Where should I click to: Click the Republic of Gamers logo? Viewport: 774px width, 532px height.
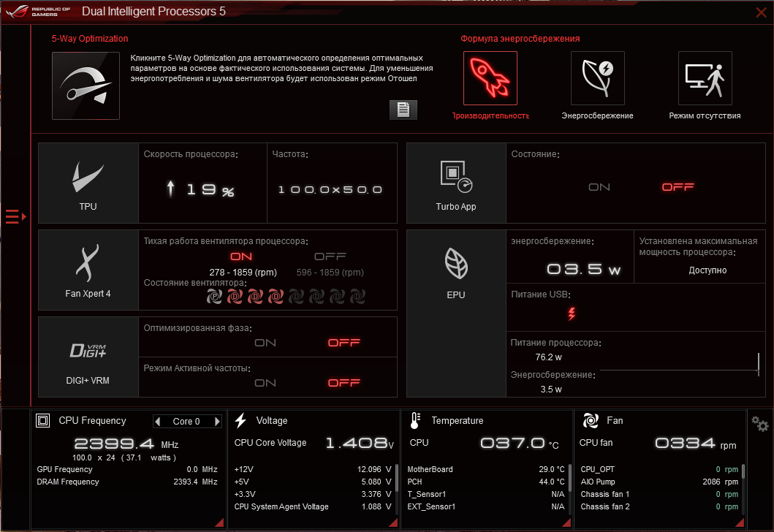pos(39,12)
